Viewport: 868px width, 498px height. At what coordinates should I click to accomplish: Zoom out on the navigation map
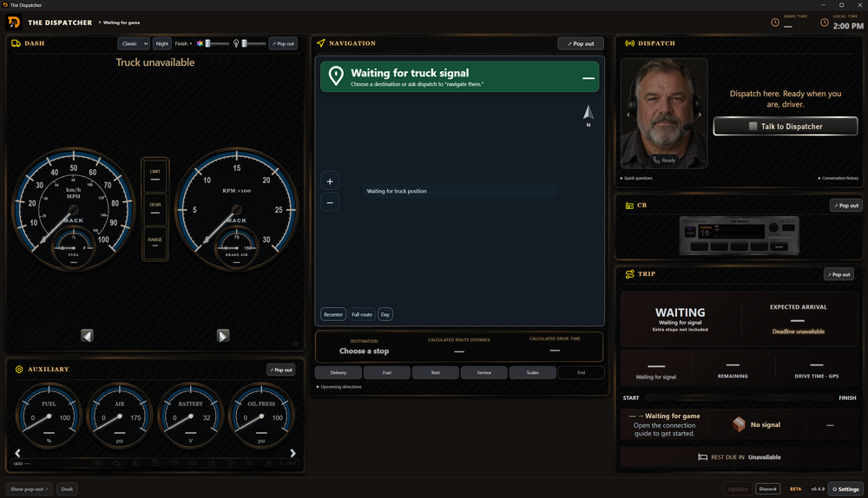pyautogui.click(x=330, y=202)
